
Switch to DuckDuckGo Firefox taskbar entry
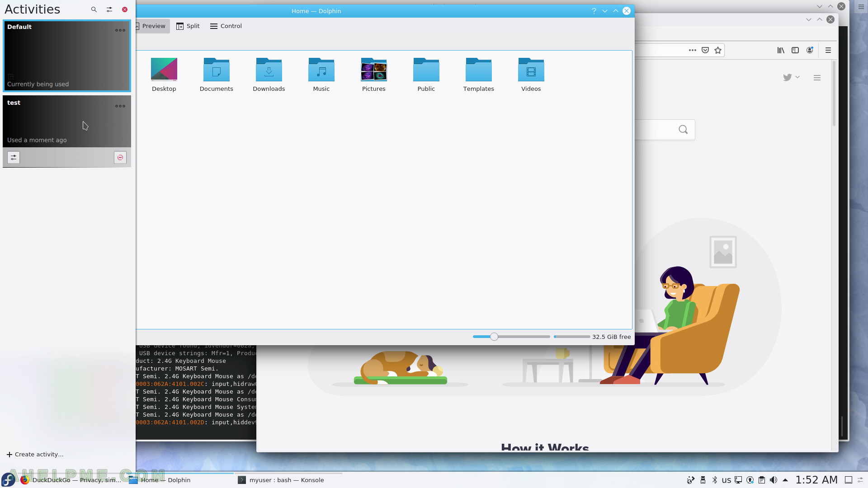click(71, 480)
